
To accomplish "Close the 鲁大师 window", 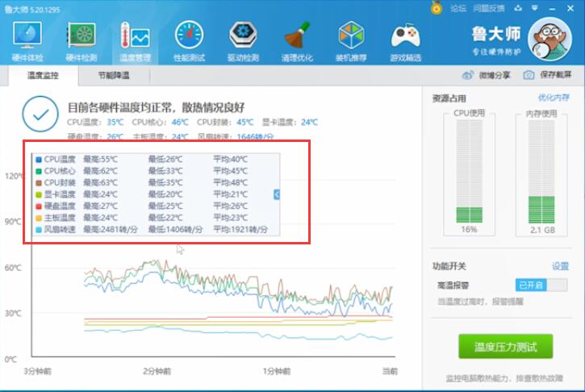I will click(x=570, y=8).
